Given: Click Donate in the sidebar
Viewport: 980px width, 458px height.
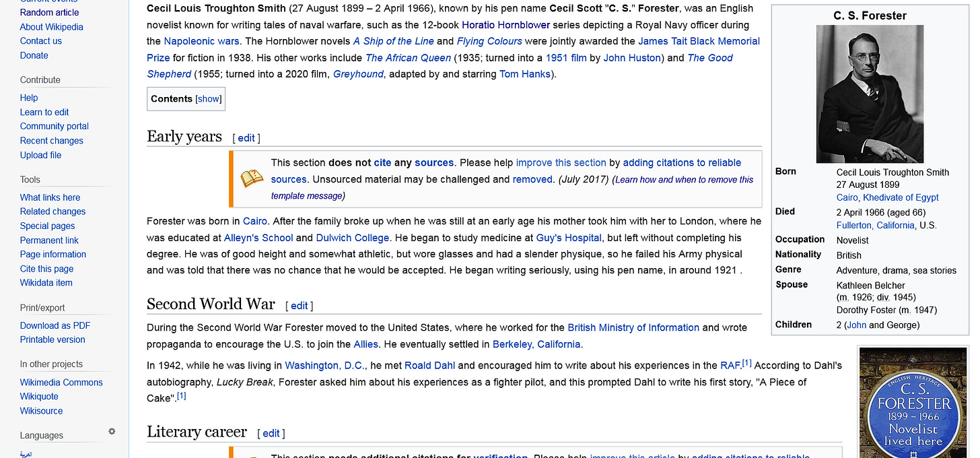Looking at the screenshot, I should [x=34, y=55].
